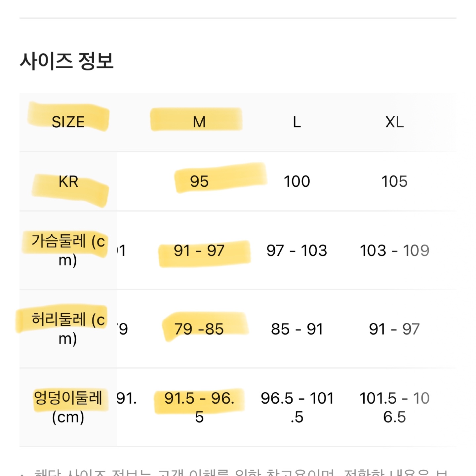This screenshot has width=476, height=476.
Task: Tap the KR row label
Action: (x=68, y=181)
